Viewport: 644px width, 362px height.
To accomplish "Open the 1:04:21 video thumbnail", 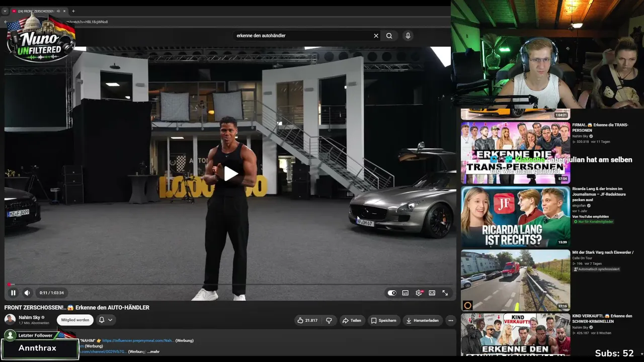I will click(x=515, y=114).
